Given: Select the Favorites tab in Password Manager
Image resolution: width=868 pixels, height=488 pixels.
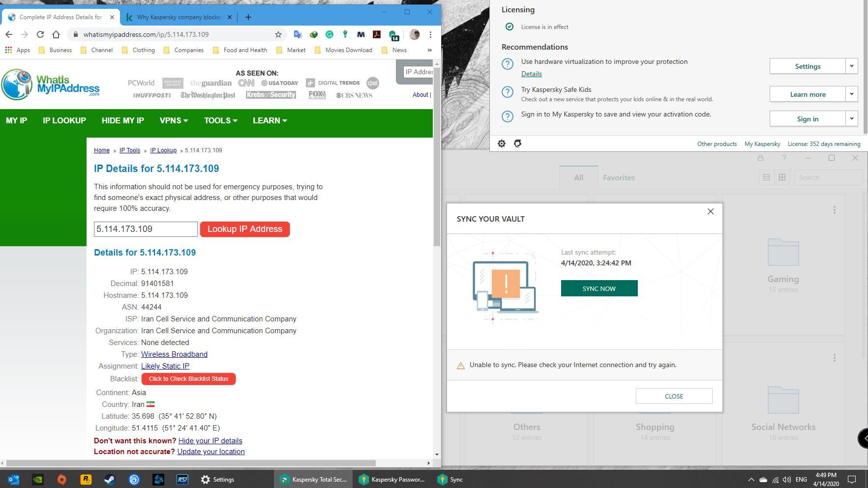Looking at the screenshot, I should [x=619, y=177].
